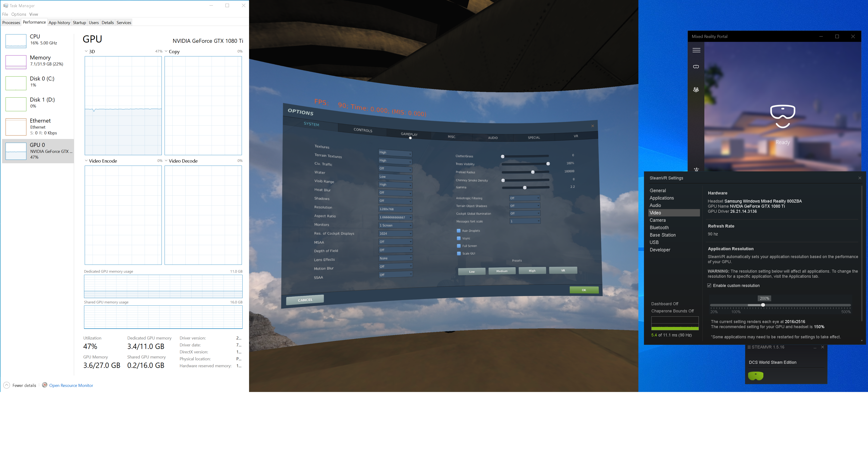Open the Copy graph engine selector
868x475 pixels.
pyautogui.click(x=166, y=52)
